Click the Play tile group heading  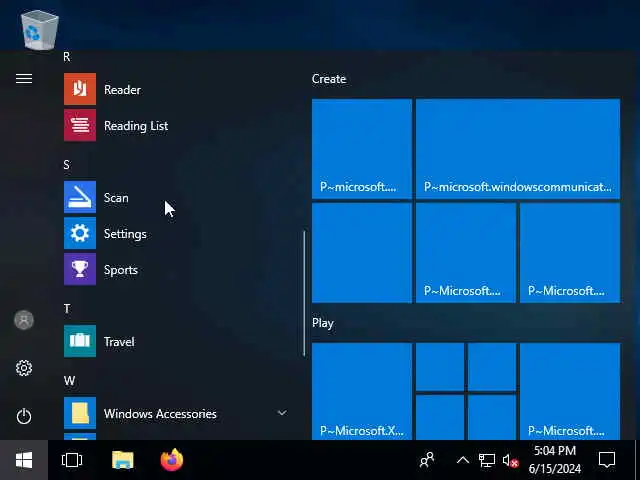[323, 323]
